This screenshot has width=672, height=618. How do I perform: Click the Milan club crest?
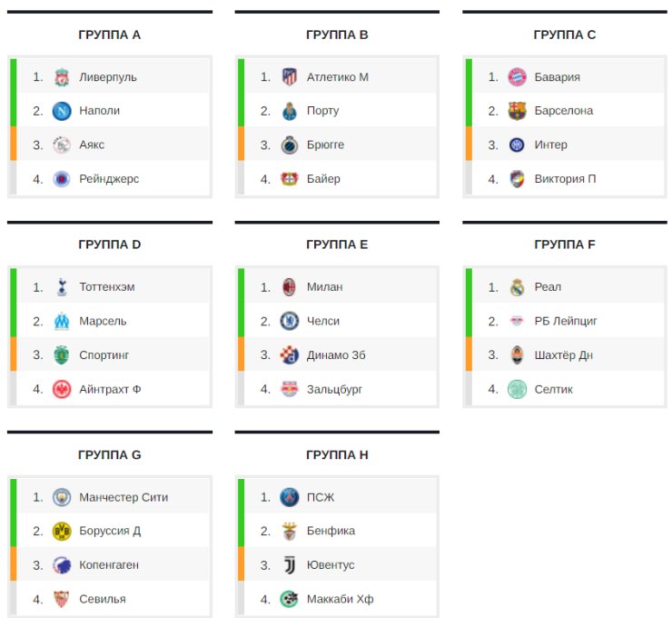pyautogui.click(x=290, y=287)
